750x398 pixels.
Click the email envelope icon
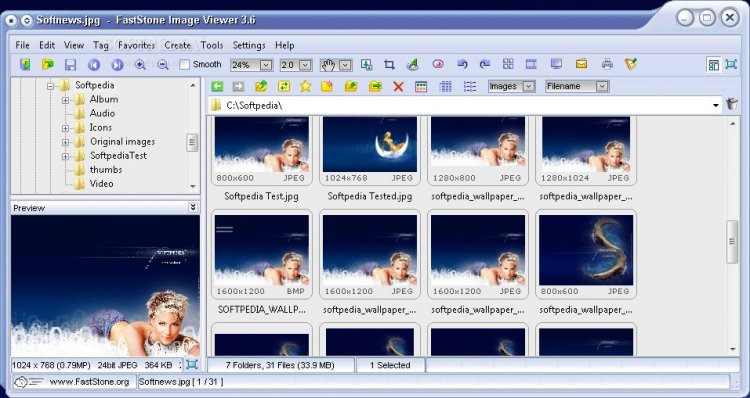click(581, 64)
